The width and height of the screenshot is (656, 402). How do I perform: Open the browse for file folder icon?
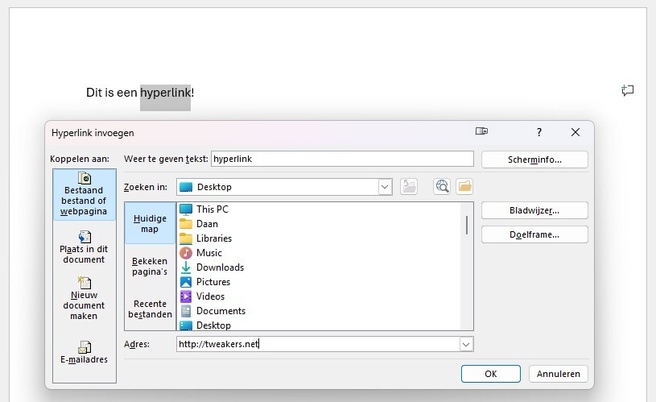(464, 187)
